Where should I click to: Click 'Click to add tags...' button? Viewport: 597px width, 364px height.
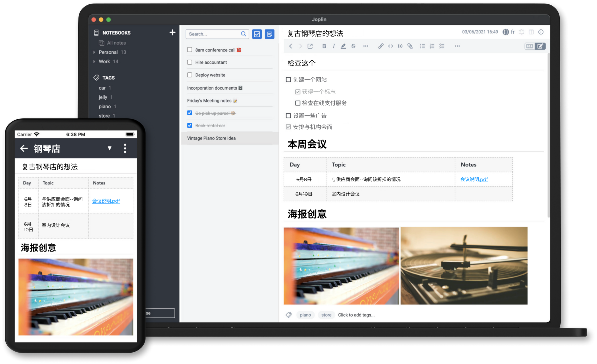(356, 314)
